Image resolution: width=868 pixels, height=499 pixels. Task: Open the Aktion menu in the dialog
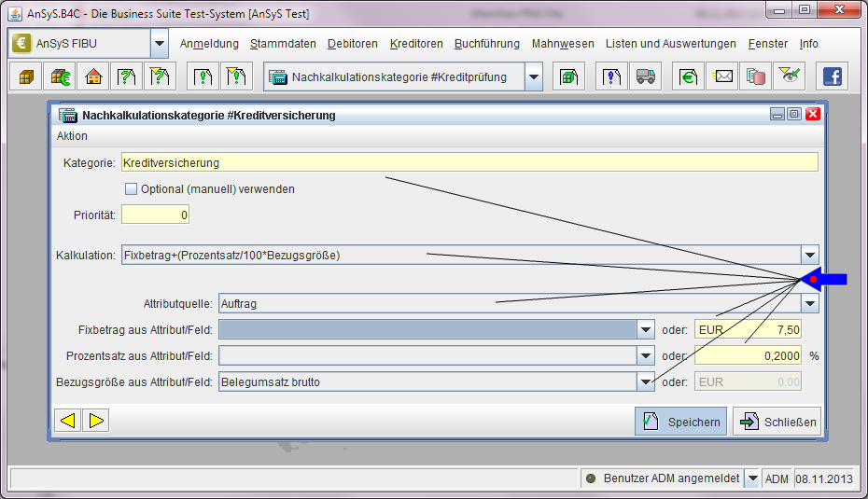tap(72, 136)
